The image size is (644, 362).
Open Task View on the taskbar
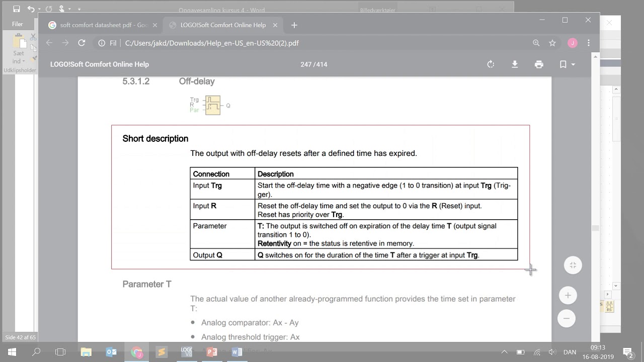(x=60, y=352)
